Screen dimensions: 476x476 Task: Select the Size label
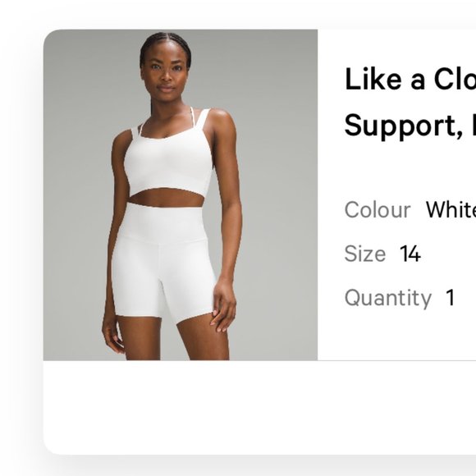click(365, 254)
